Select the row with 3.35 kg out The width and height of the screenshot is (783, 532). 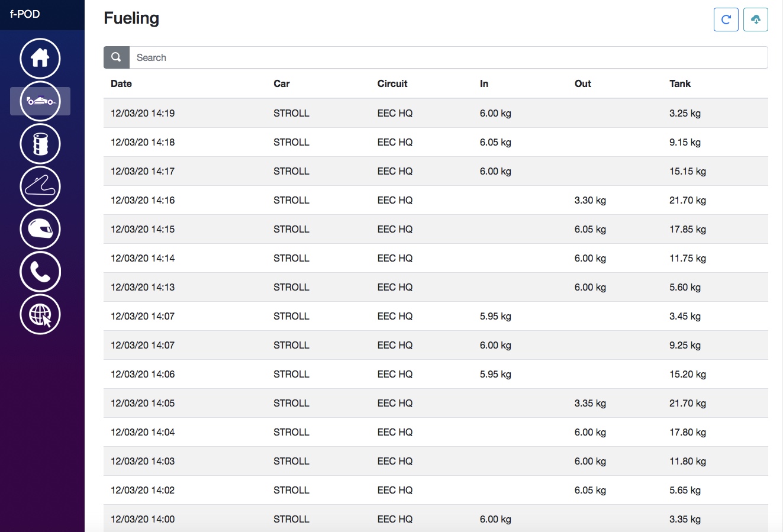tap(435, 403)
